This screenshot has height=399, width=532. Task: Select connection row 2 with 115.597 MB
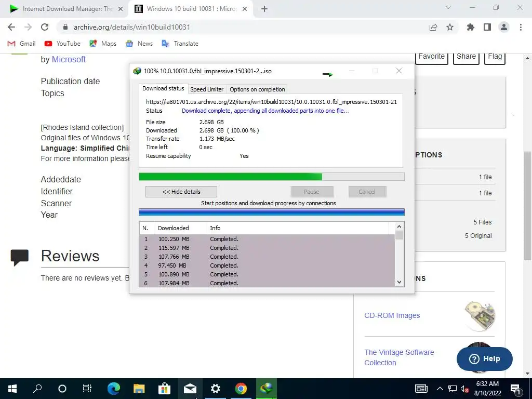point(267,248)
